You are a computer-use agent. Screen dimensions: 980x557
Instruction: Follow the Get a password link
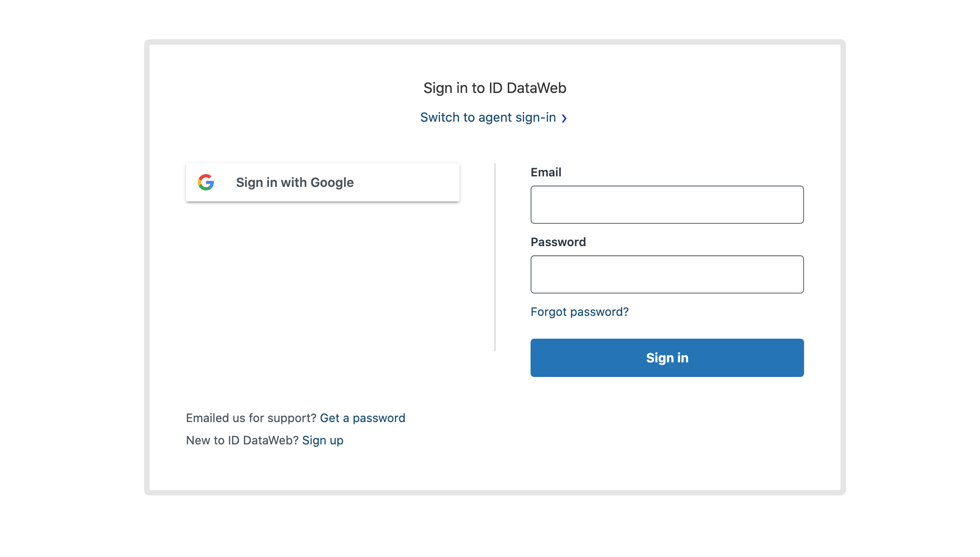pos(363,418)
